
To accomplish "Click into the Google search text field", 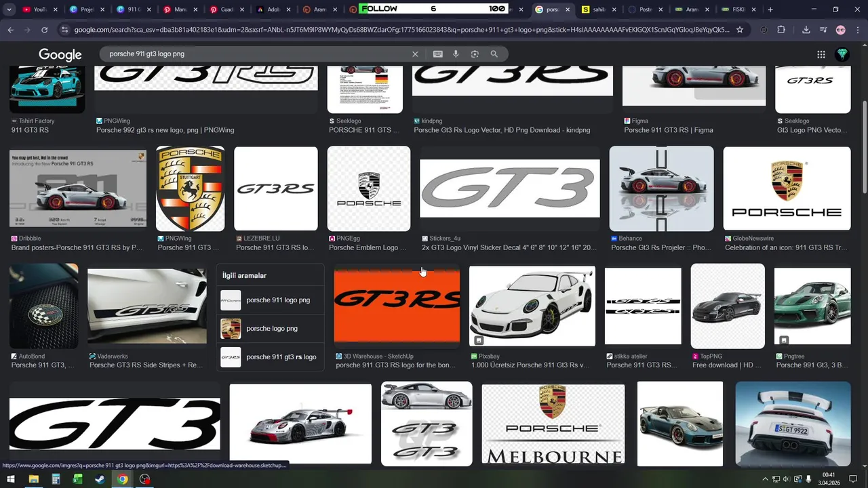I will tap(258, 54).
